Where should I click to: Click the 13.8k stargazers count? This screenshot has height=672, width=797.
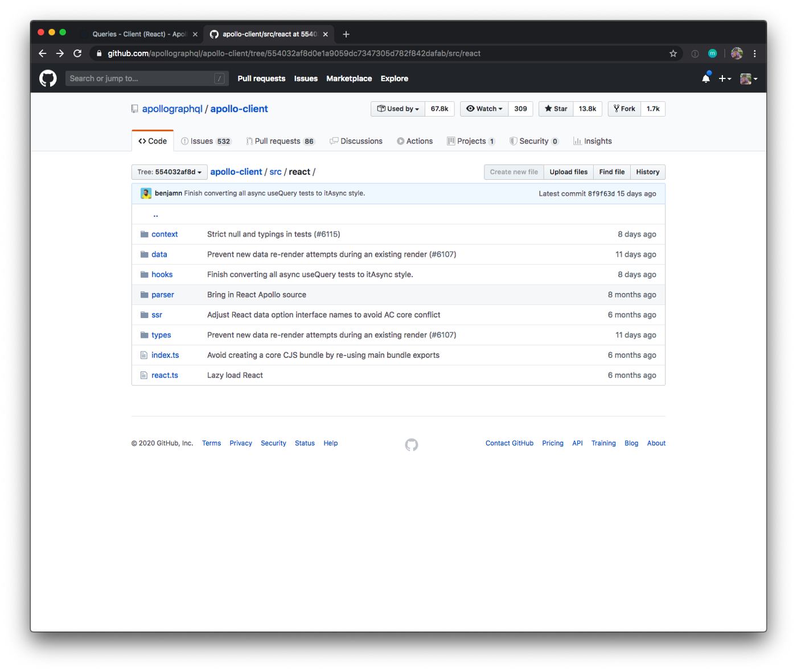click(588, 109)
